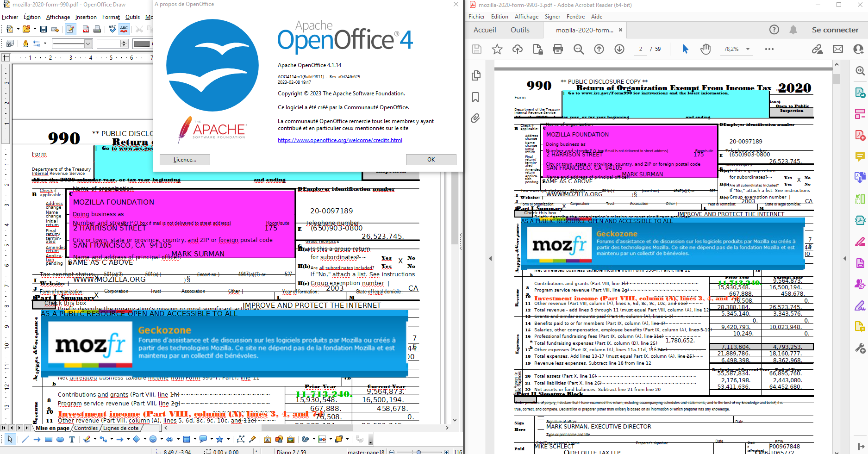Click the Edit Points tool

coord(241,439)
